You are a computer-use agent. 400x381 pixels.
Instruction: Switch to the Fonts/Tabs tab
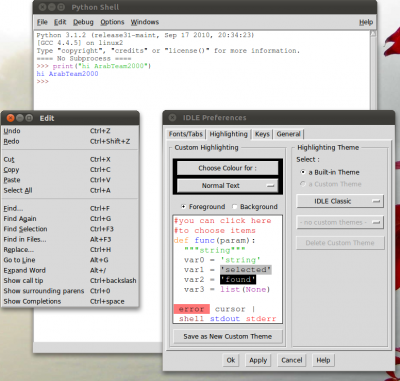[x=186, y=134]
